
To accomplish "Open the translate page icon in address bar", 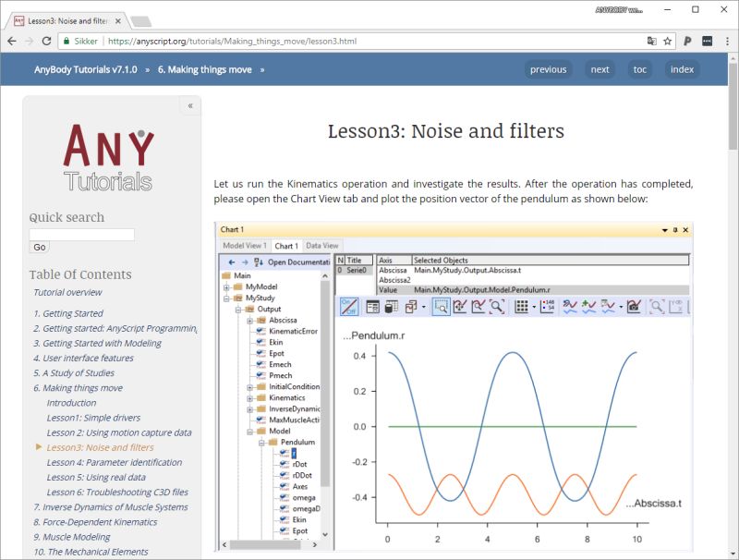I will [652, 41].
